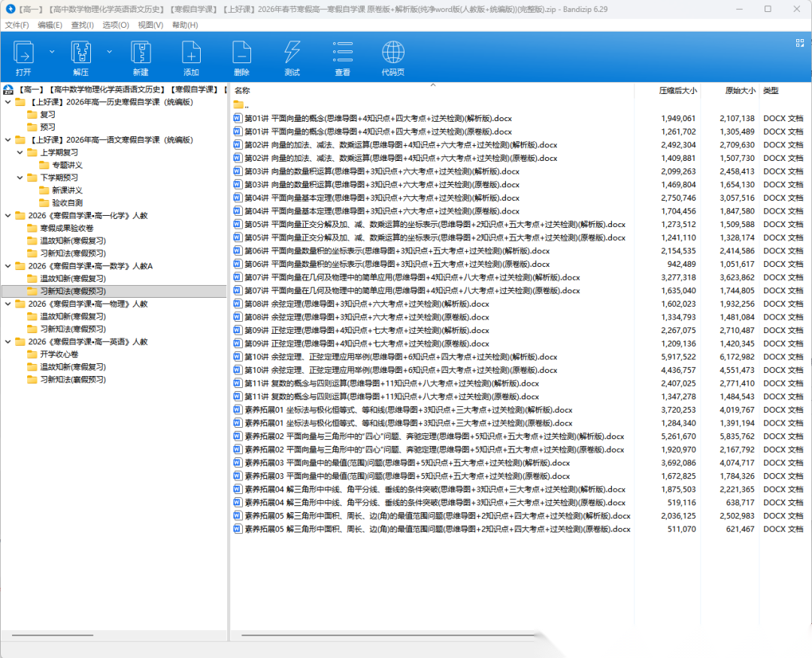Click the left panel horizontal scrollbar
Viewport: 812px width, 658px height.
coord(53,635)
